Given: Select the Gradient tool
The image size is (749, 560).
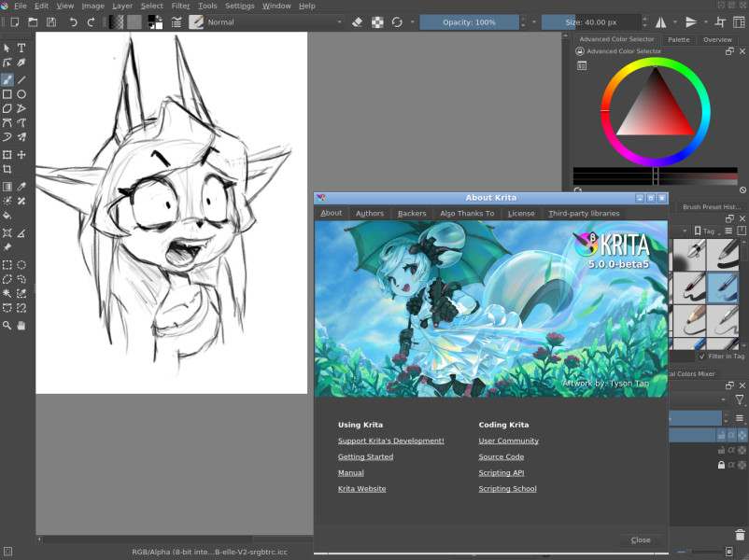Looking at the screenshot, I should tap(7, 187).
